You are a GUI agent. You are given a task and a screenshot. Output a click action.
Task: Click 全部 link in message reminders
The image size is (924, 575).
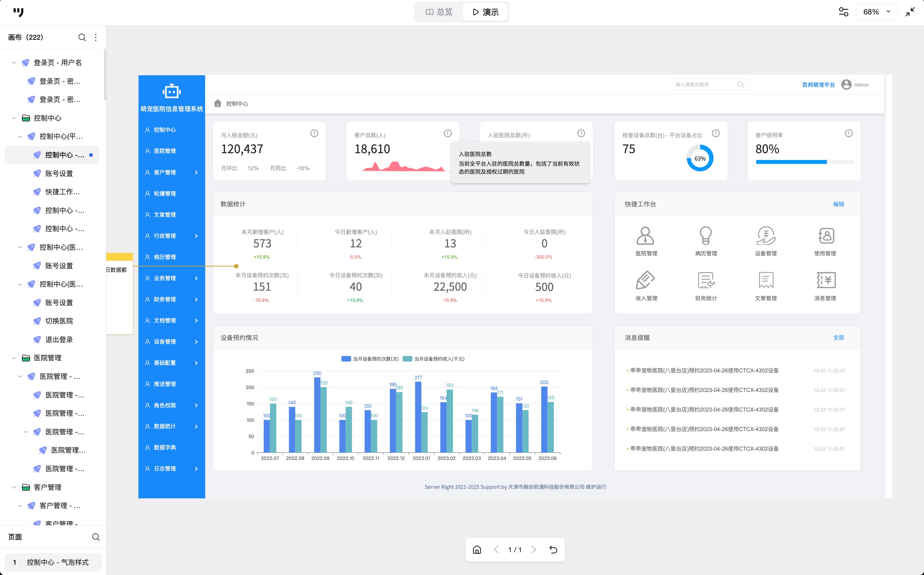(838, 337)
